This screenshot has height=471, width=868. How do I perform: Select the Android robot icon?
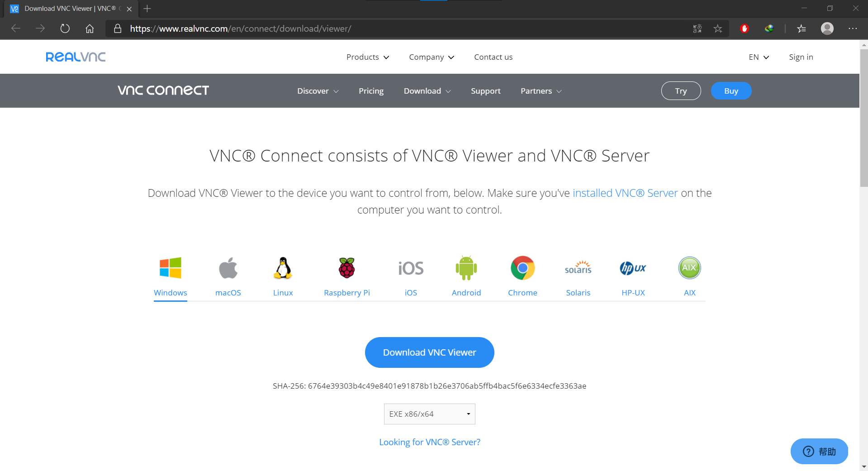pyautogui.click(x=466, y=268)
